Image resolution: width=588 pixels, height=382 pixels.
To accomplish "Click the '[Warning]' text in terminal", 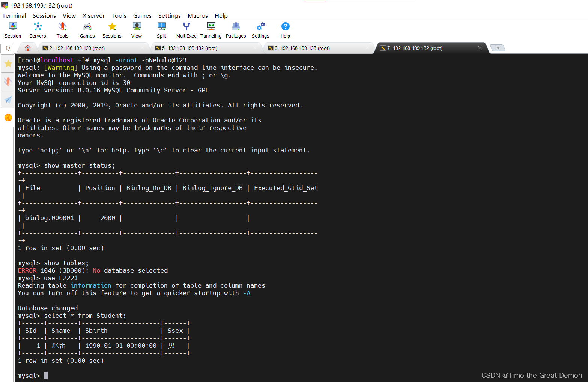I will tap(61, 68).
